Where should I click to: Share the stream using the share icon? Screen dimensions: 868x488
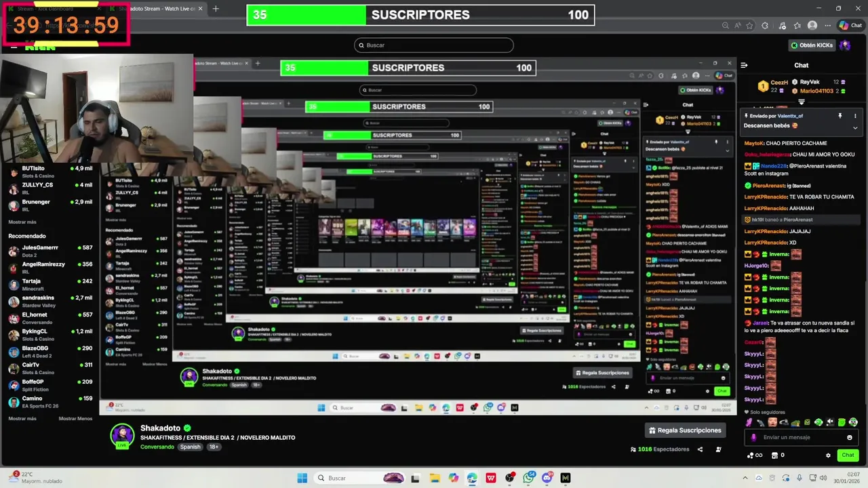point(699,449)
